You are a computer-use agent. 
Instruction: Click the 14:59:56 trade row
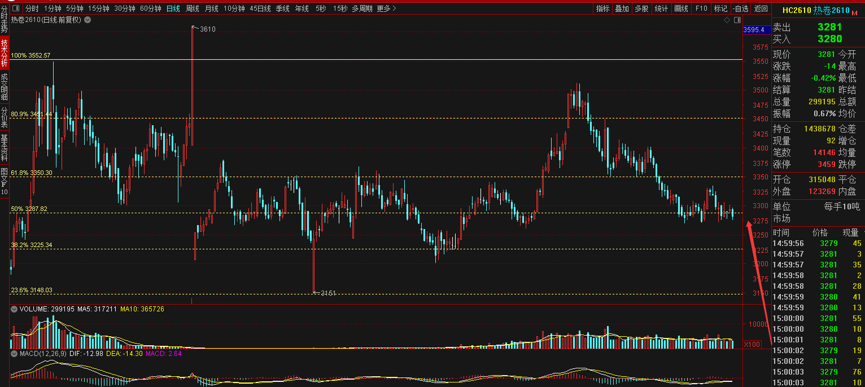pos(818,243)
